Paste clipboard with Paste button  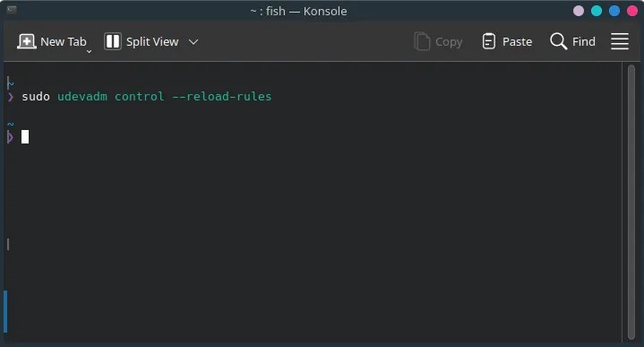point(507,41)
